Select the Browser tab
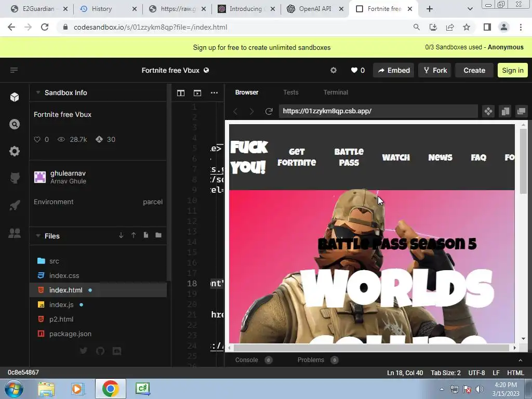The width and height of the screenshot is (532, 399). click(247, 92)
